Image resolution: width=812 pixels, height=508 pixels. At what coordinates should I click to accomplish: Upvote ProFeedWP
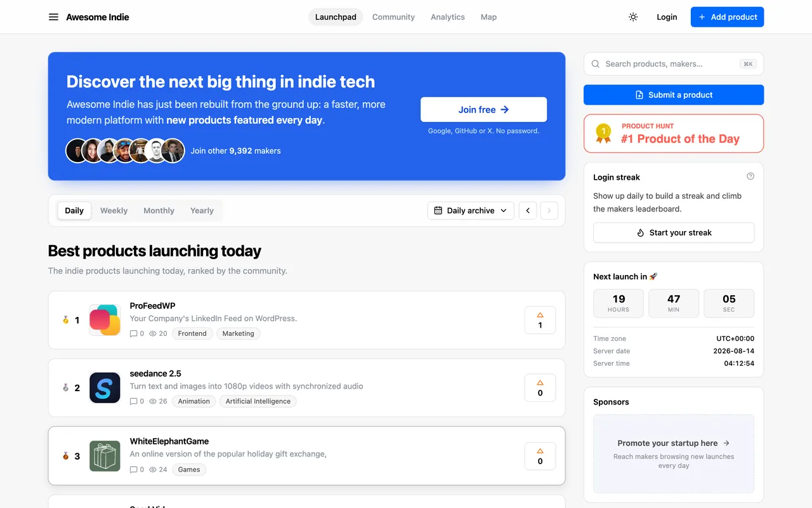point(540,320)
